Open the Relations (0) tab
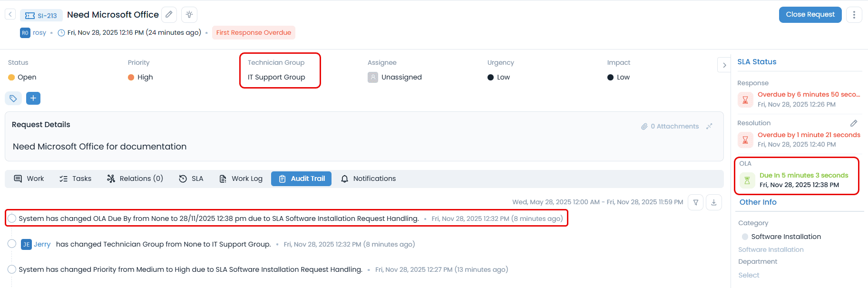The width and height of the screenshot is (868, 288). tap(135, 179)
